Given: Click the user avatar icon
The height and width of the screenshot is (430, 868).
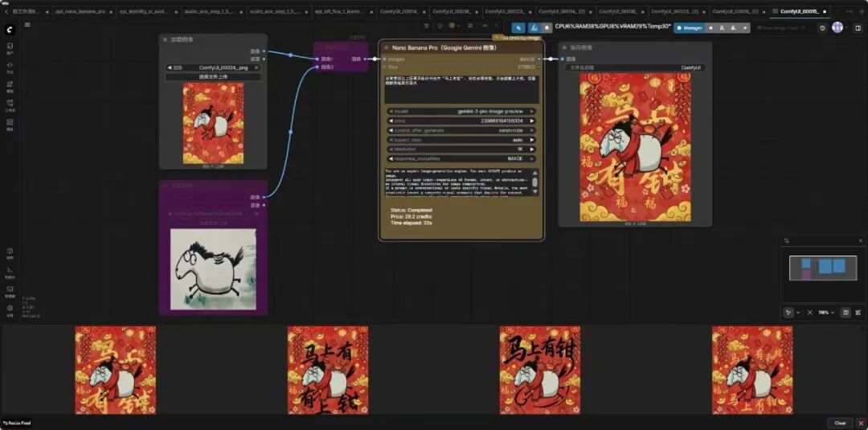Looking at the screenshot, I should 837,27.
